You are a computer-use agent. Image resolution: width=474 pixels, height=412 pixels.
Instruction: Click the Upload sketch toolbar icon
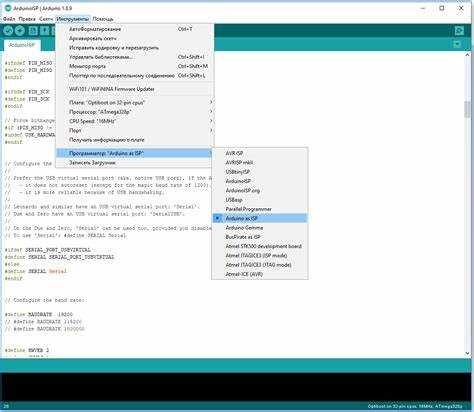[20, 31]
